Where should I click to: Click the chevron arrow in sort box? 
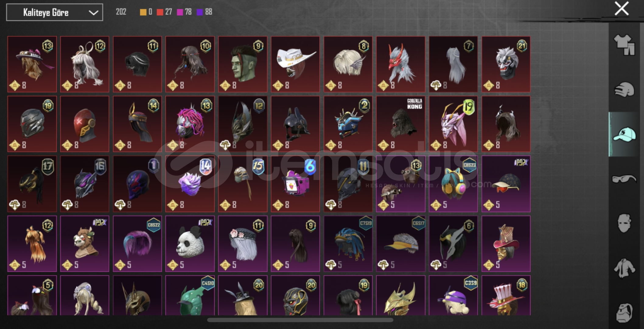[x=93, y=12]
